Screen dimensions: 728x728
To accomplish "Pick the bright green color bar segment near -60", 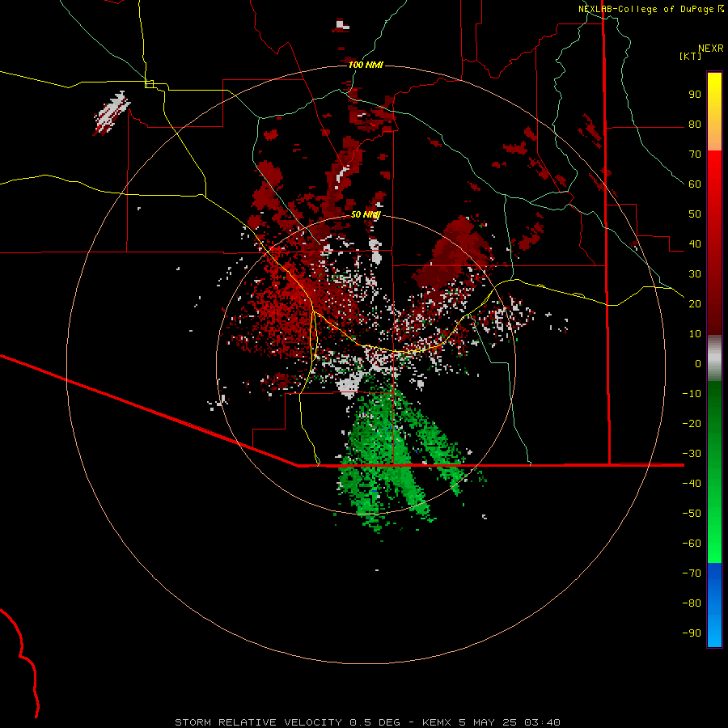I will point(714,544).
